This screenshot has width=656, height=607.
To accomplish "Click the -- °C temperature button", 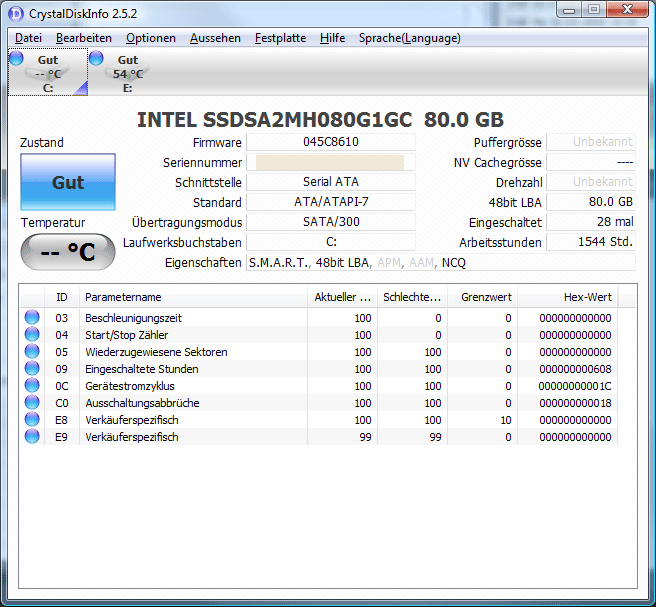I will (x=68, y=252).
